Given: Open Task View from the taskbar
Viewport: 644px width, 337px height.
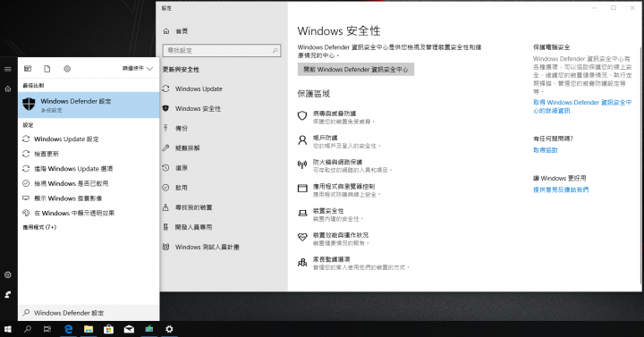Looking at the screenshot, I should [x=47, y=329].
